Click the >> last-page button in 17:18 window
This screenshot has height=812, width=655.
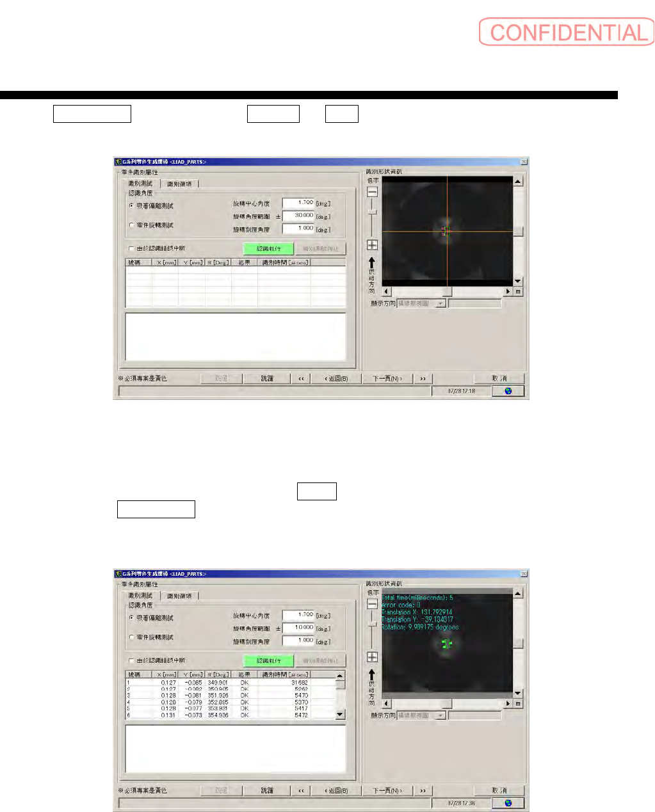tap(423, 379)
